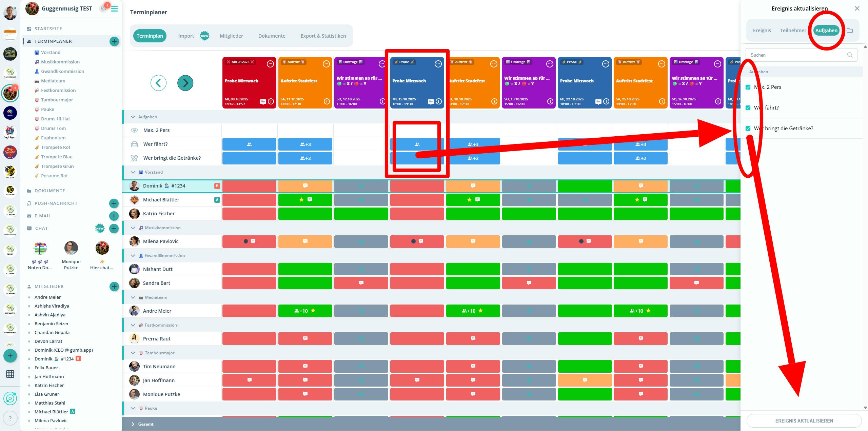Image resolution: width=868 pixels, height=431 pixels.
Task: Click the previous-period arrow button
Action: coord(158,83)
